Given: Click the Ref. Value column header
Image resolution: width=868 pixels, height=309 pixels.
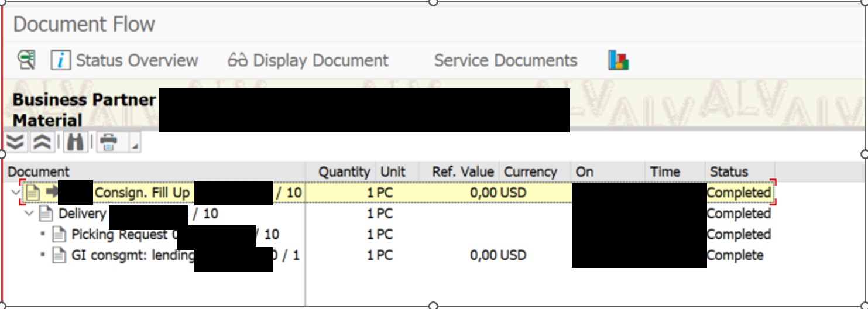Looking at the screenshot, I should [463, 171].
